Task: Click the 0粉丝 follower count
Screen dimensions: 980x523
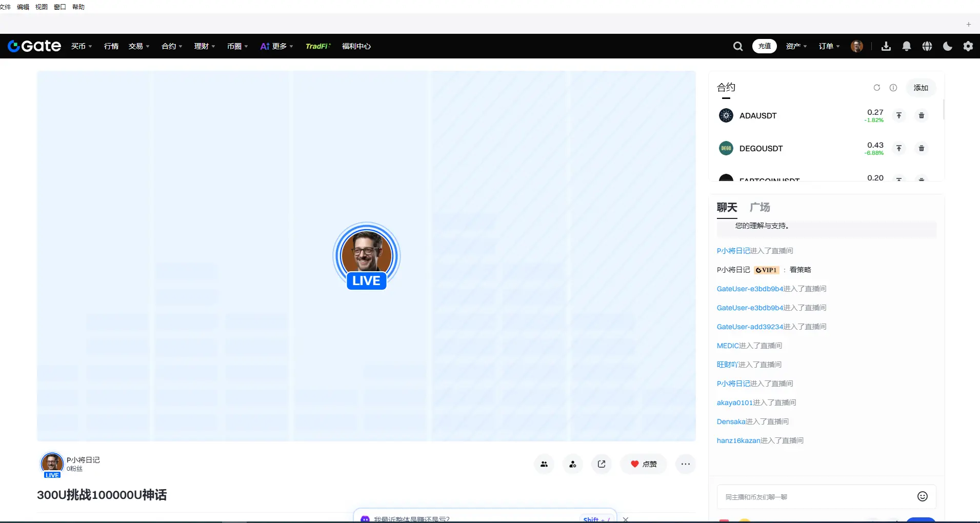Action: [x=74, y=469]
